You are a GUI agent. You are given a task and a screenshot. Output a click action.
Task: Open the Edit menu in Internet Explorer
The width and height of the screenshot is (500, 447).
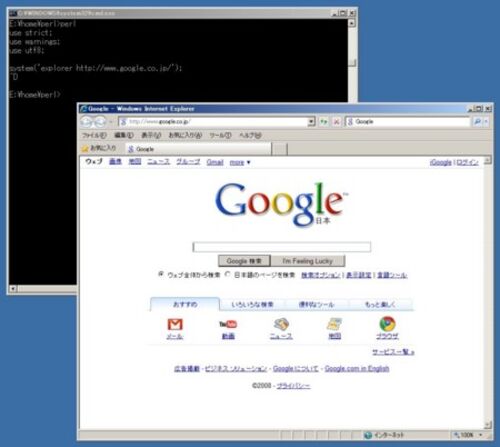[124, 135]
